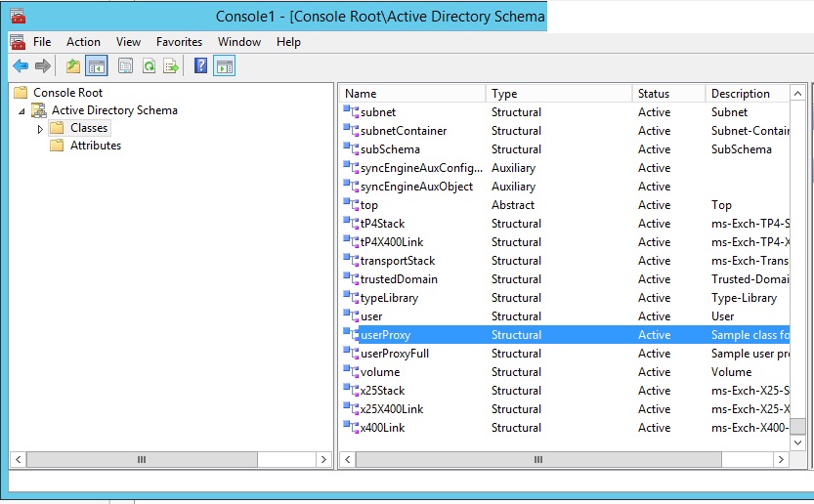The height and width of the screenshot is (504, 814).
Task: Click the Abstract type cell for top
Action: point(513,205)
